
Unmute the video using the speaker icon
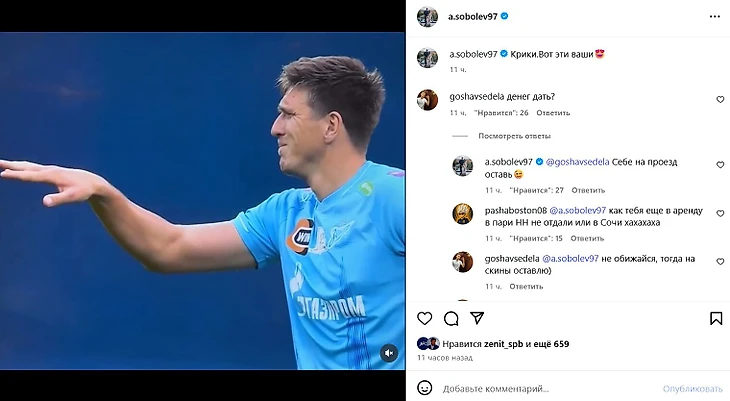coord(389,353)
